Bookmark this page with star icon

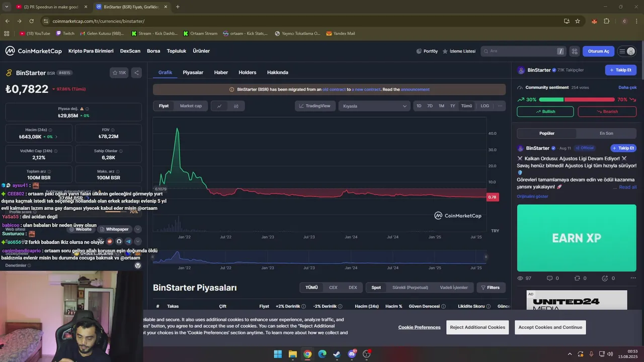pos(578,21)
